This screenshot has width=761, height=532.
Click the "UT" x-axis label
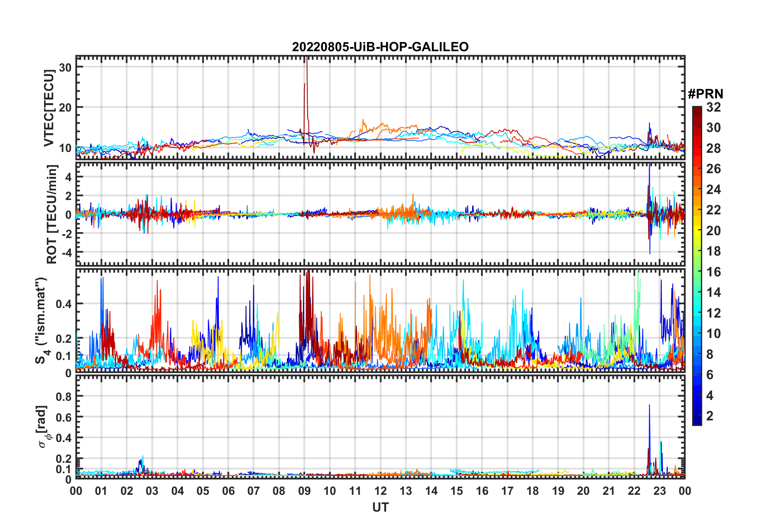[x=380, y=507]
